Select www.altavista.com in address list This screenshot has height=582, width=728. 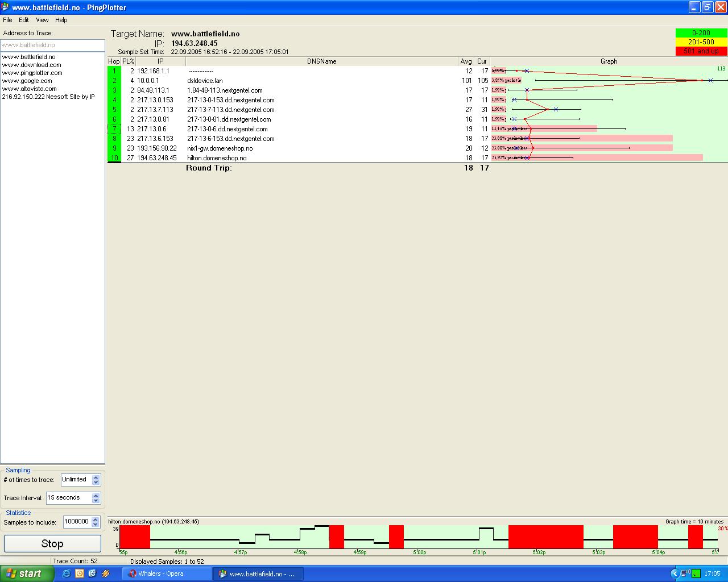29,89
